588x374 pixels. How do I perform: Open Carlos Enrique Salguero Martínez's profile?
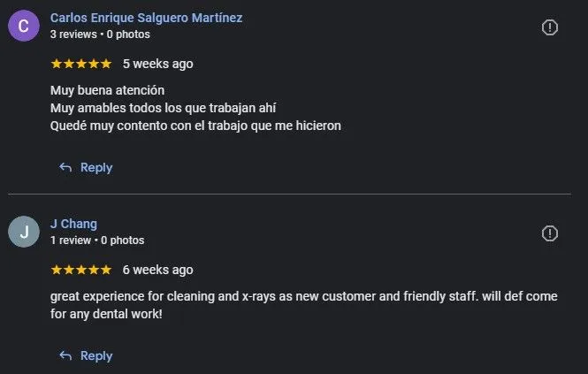[146, 18]
